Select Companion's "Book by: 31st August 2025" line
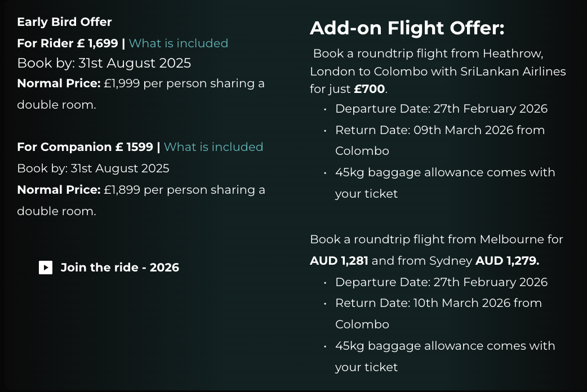This screenshot has width=587, height=392. pos(93,168)
